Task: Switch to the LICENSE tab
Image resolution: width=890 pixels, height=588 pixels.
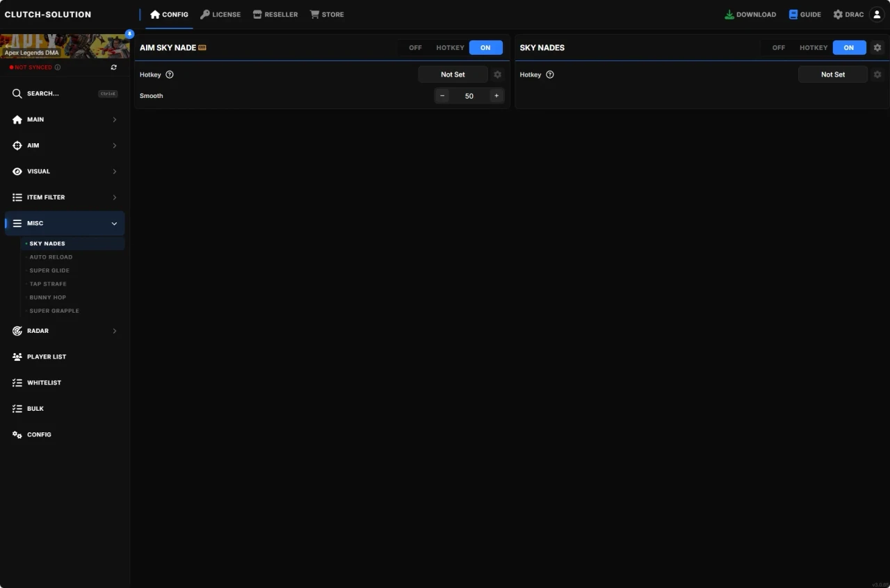Action: click(220, 14)
